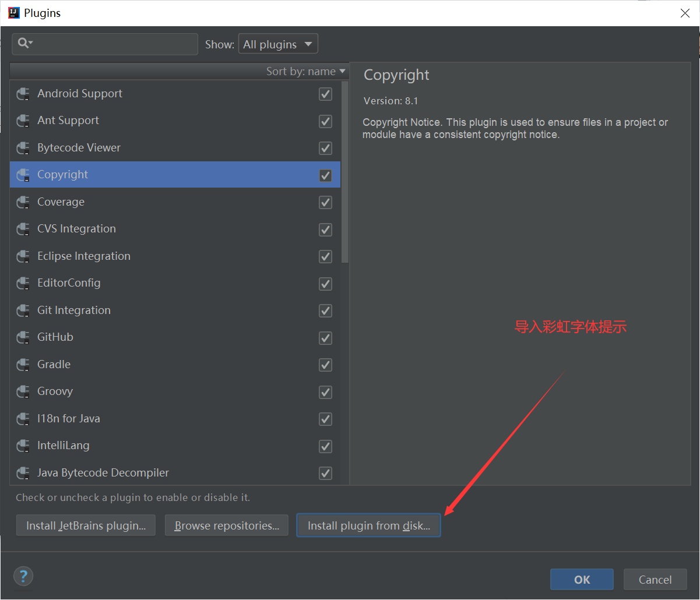Screen dimensions: 700x600
Task: Click the IntelliLang plugin icon
Action: 23,446
